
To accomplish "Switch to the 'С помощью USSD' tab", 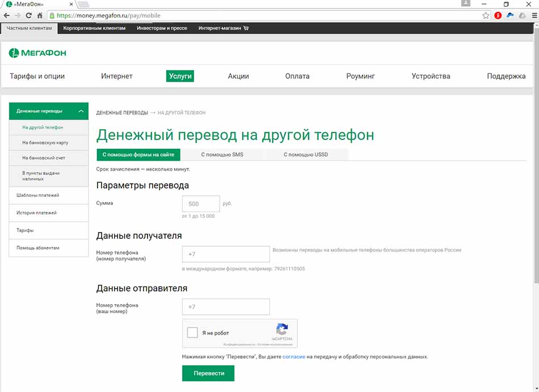I will [306, 155].
